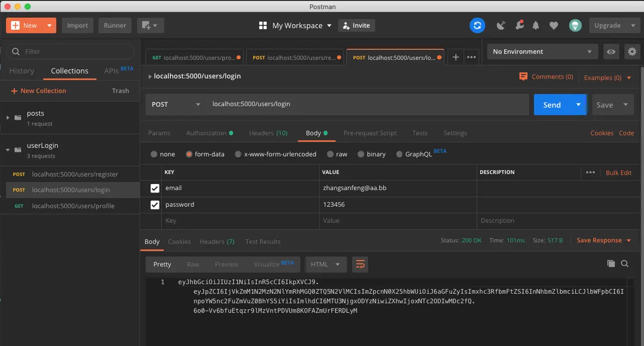
Task: Open the HTML format dropdown
Action: [326, 264]
